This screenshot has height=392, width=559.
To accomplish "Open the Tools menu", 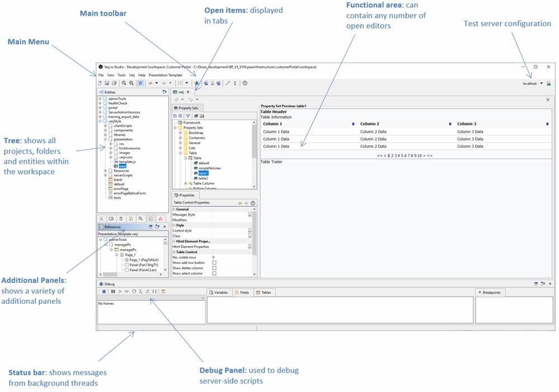I will pos(121,75).
